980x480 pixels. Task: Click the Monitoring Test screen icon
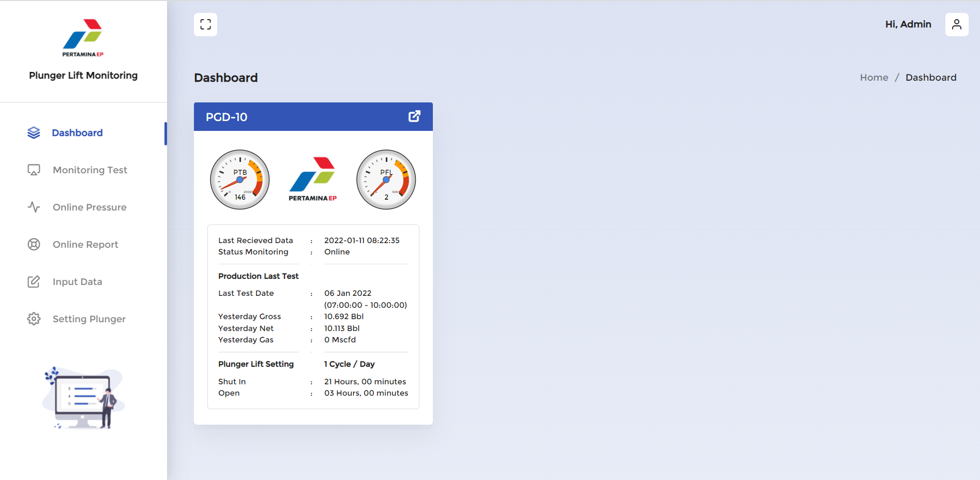click(34, 170)
